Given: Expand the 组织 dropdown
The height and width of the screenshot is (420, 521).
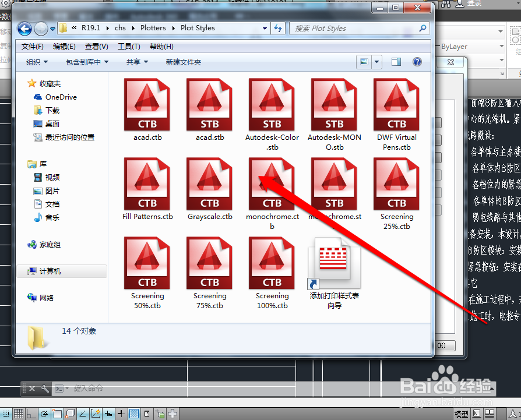Looking at the screenshot, I should click(x=37, y=62).
